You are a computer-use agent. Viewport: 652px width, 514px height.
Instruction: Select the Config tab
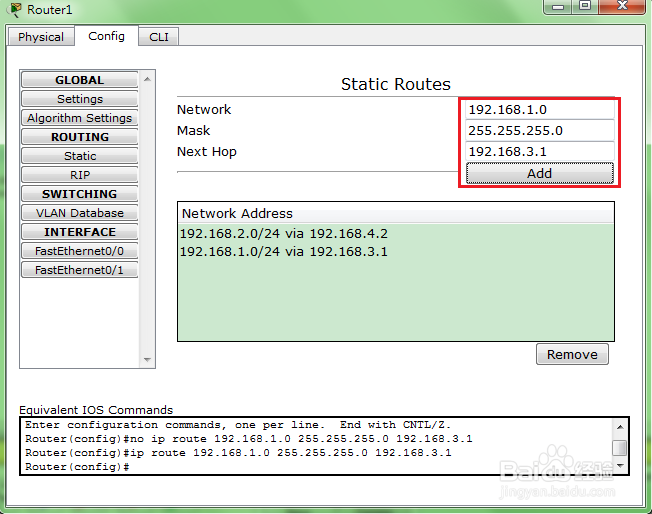[106, 36]
